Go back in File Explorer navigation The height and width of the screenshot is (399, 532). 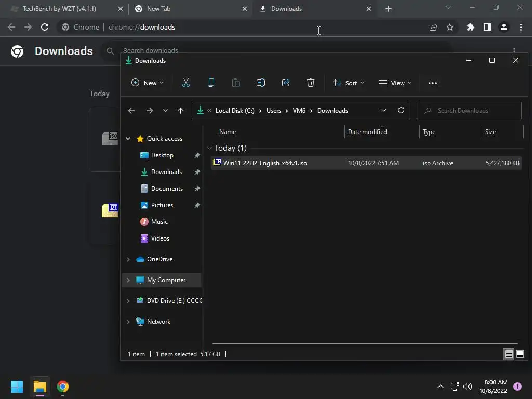(x=131, y=111)
